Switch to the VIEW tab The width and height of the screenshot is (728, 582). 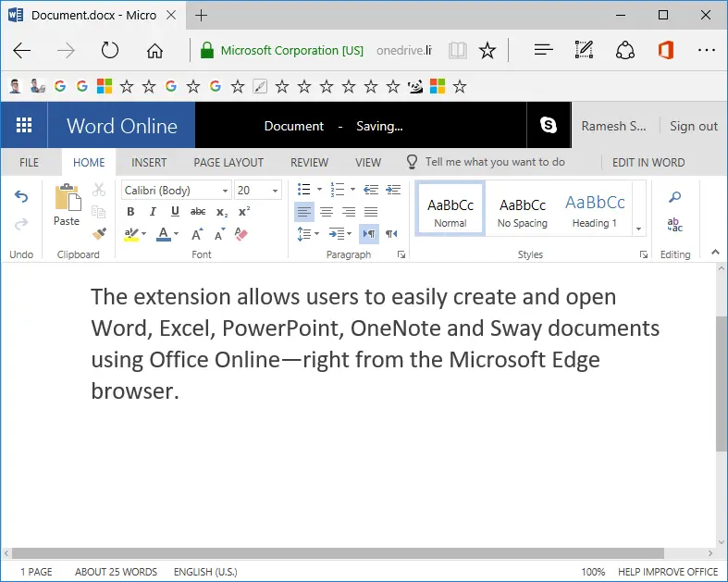[368, 163]
